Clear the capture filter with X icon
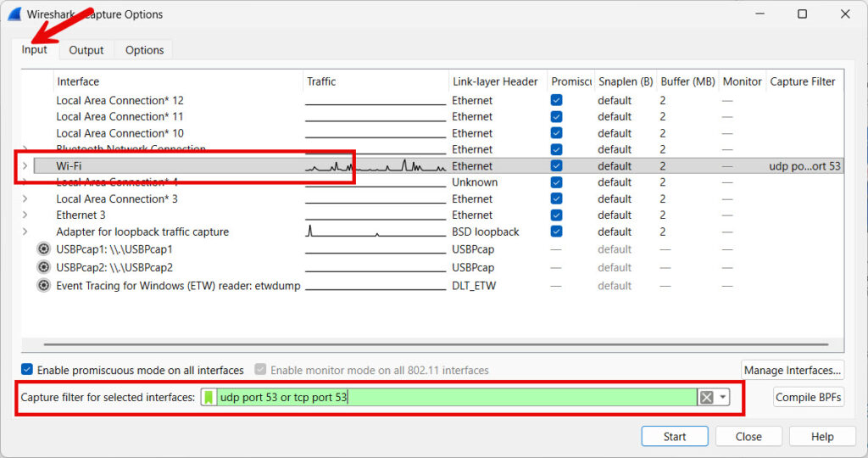This screenshot has width=868, height=458. coord(706,397)
